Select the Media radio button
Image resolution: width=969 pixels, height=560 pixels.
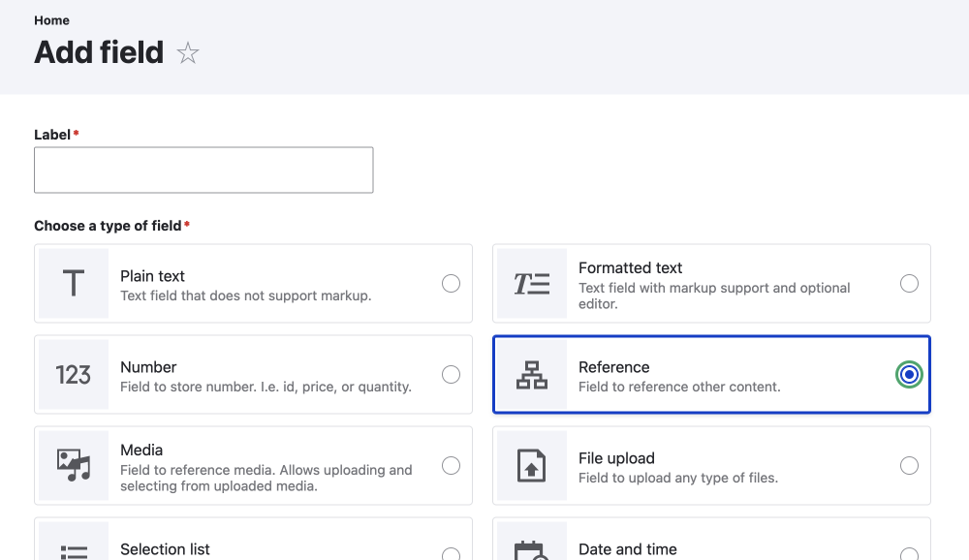point(452,465)
